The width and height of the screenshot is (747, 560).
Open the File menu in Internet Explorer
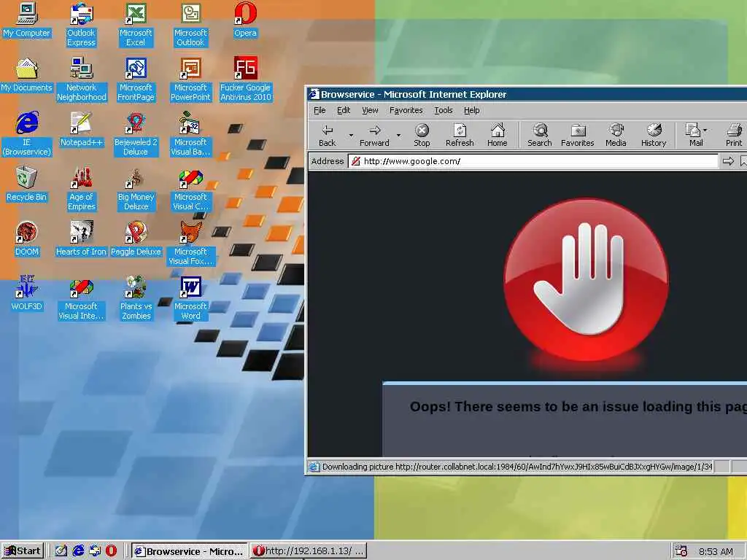[320, 111]
